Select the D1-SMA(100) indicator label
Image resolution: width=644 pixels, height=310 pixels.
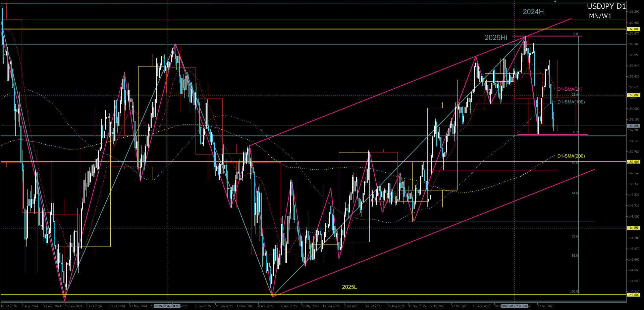[x=571, y=102]
